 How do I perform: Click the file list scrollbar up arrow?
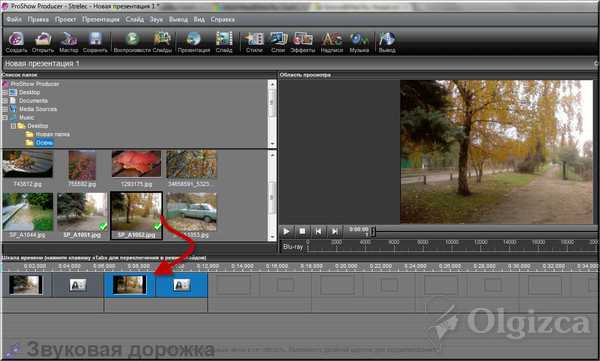click(272, 155)
